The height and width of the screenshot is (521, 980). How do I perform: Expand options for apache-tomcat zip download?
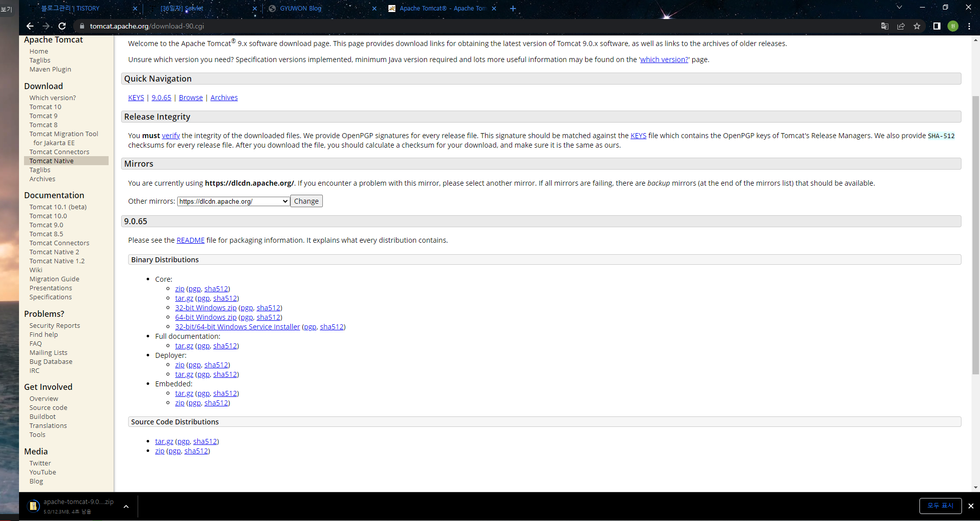(126, 506)
